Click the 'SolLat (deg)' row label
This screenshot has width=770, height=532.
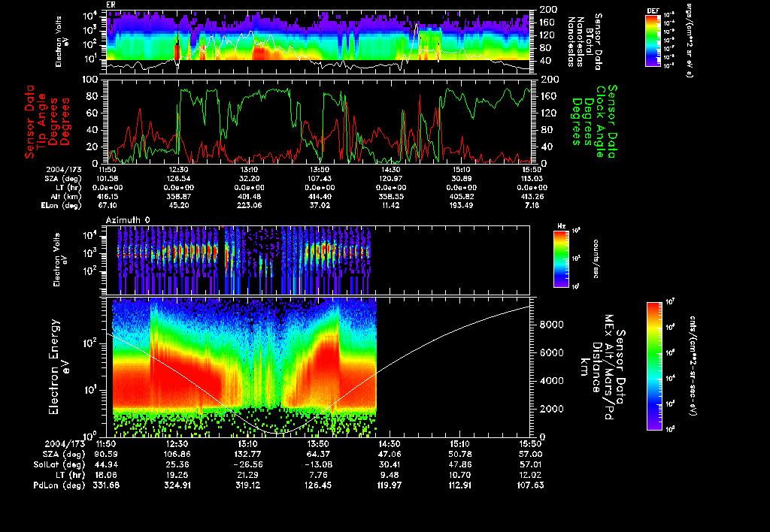click(59, 464)
